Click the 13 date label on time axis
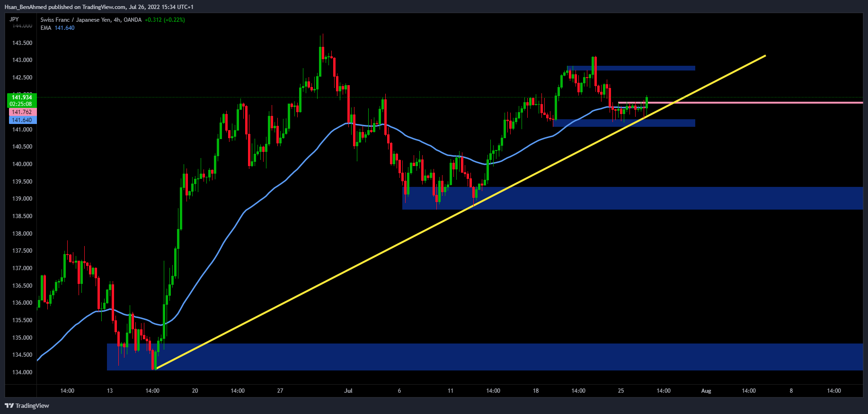This screenshot has width=868, height=414. tap(110, 391)
